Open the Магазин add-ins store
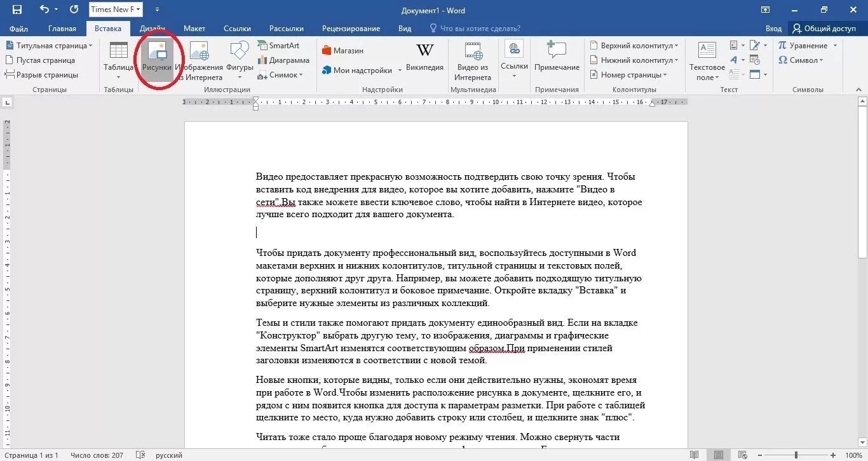Viewport: 868px width, 461px height. click(343, 51)
